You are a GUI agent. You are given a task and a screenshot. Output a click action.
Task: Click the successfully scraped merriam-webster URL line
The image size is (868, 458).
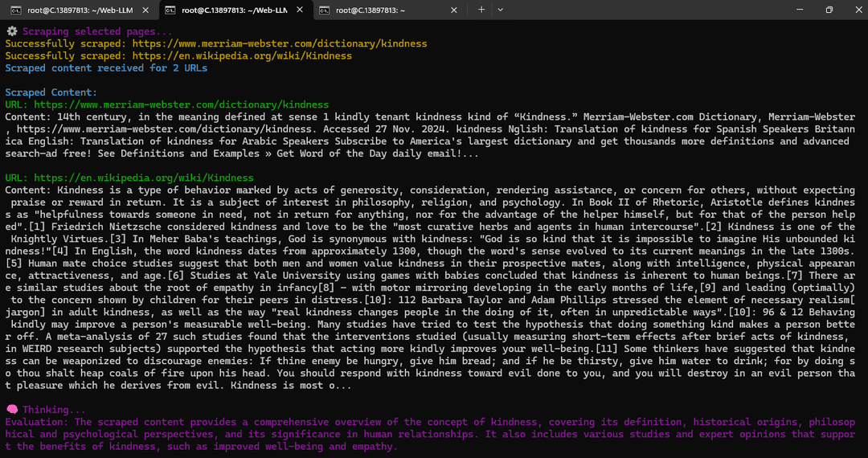pos(216,43)
